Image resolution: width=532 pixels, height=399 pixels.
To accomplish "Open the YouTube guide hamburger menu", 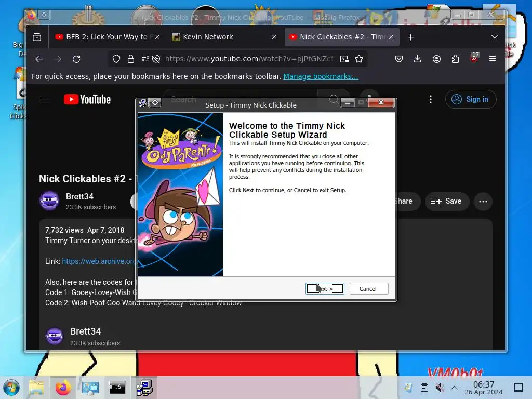I will 45,99.
